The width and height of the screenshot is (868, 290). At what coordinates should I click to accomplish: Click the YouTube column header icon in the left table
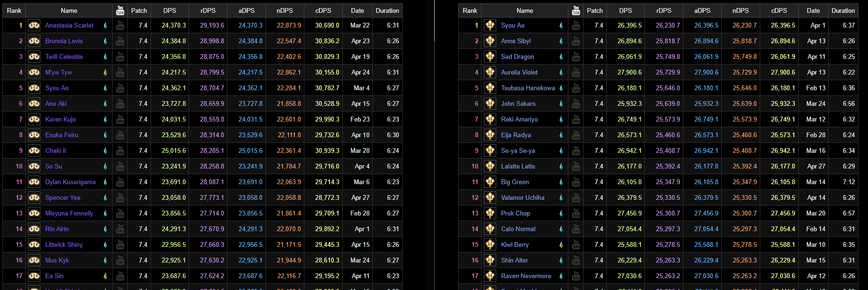pos(120,10)
